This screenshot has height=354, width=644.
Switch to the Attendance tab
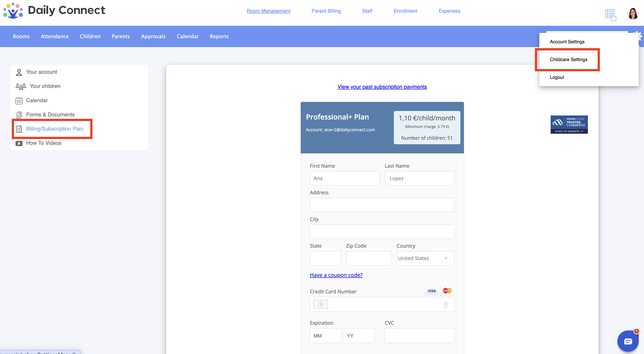click(55, 36)
